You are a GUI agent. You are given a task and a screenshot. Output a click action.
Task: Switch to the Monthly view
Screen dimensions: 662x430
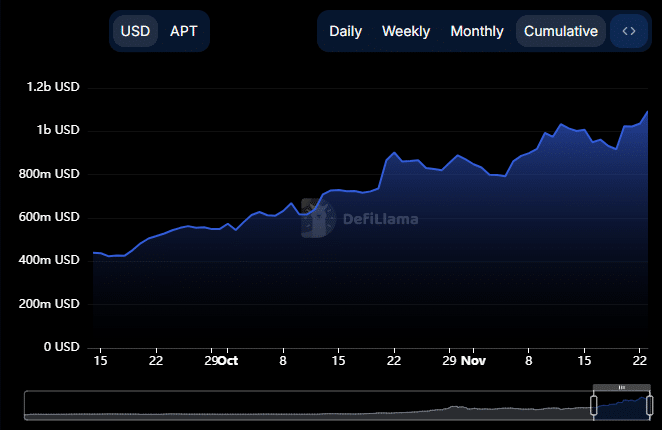pos(477,31)
